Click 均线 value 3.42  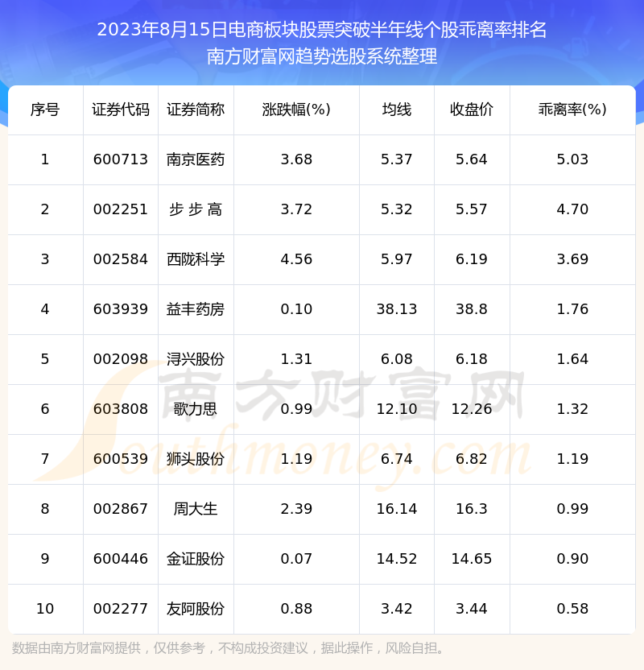tap(397, 609)
